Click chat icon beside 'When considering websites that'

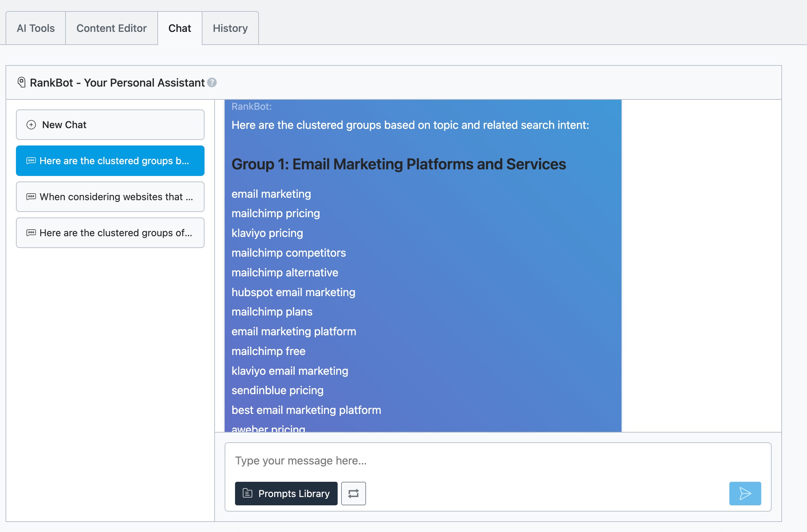31,197
